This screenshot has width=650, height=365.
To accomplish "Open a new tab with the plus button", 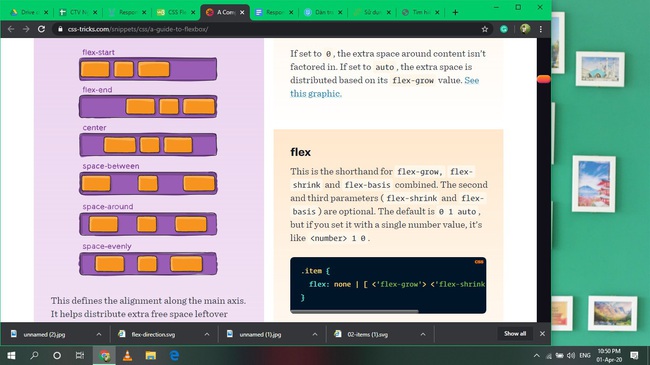I will (455, 12).
